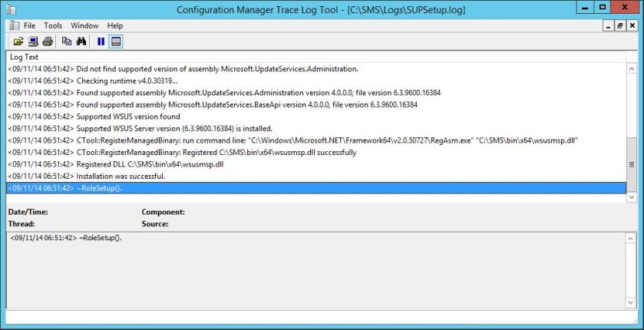The height and width of the screenshot is (330, 644).
Task: Click the Source label
Action: [x=155, y=224]
